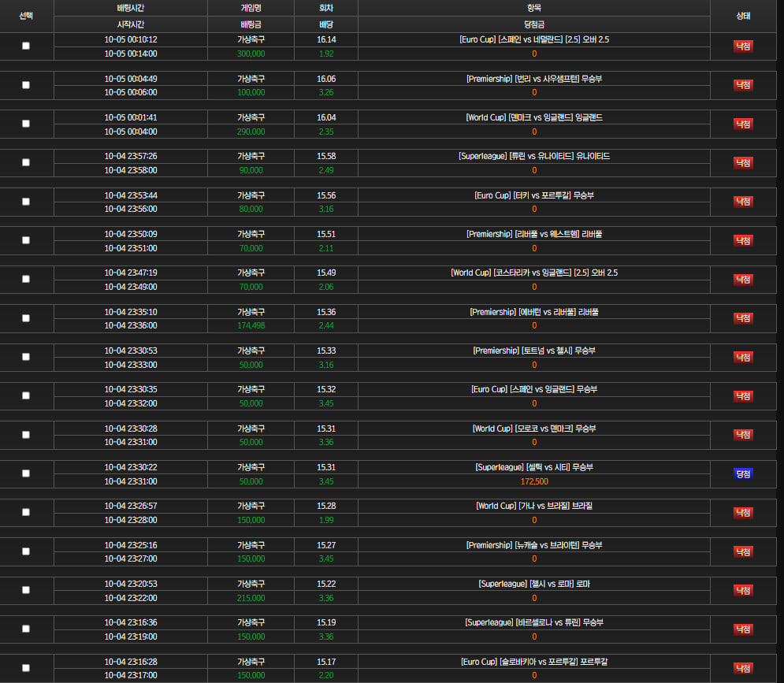Click the 선택 column header
This screenshot has height=683, width=784.
26,16
